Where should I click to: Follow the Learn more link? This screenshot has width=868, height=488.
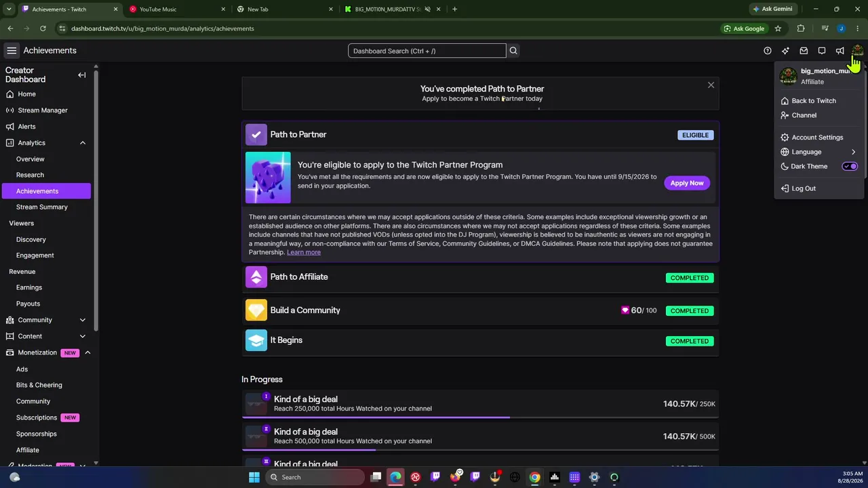pyautogui.click(x=304, y=252)
